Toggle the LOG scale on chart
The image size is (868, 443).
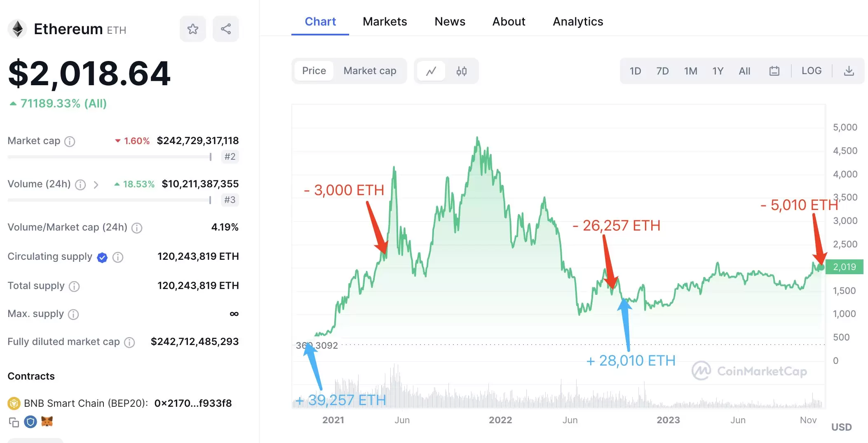811,71
